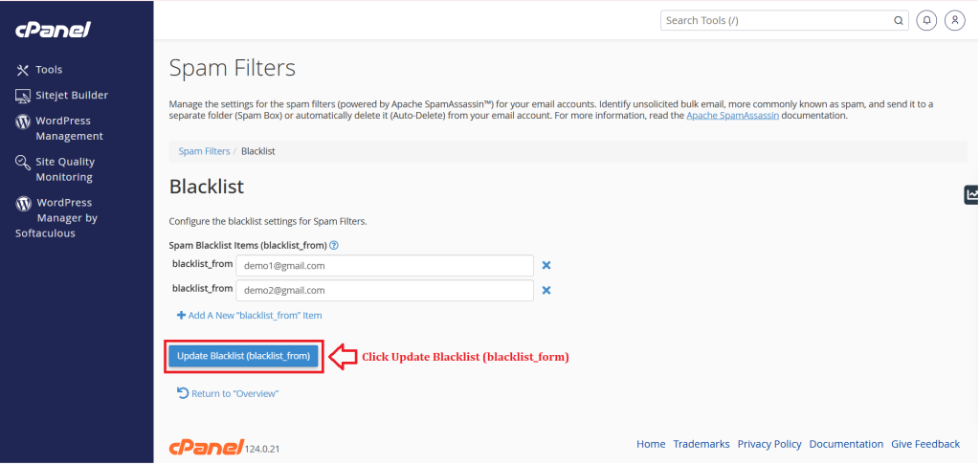This screenshot has height=465, width=980.
Task: Open the Apache SpamAssassin documentation link
Action: point(732,116)
